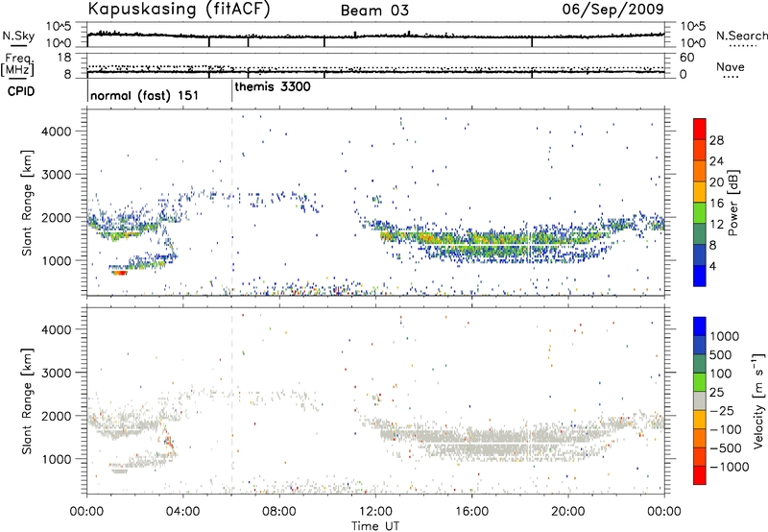Screen dimensions: 768x532
Task: Click the blue bottom of the Power color bar
Action: pyautogui.click(x=700, y=276)
